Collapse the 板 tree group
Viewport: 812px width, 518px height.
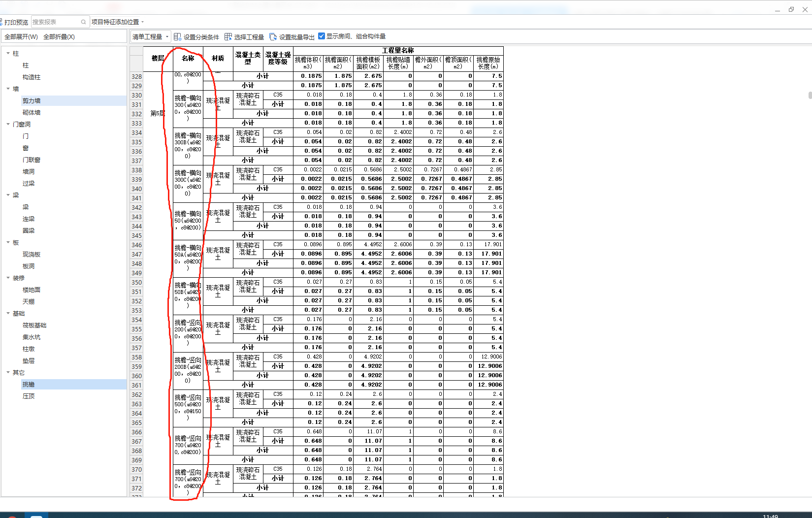[8, 242]
